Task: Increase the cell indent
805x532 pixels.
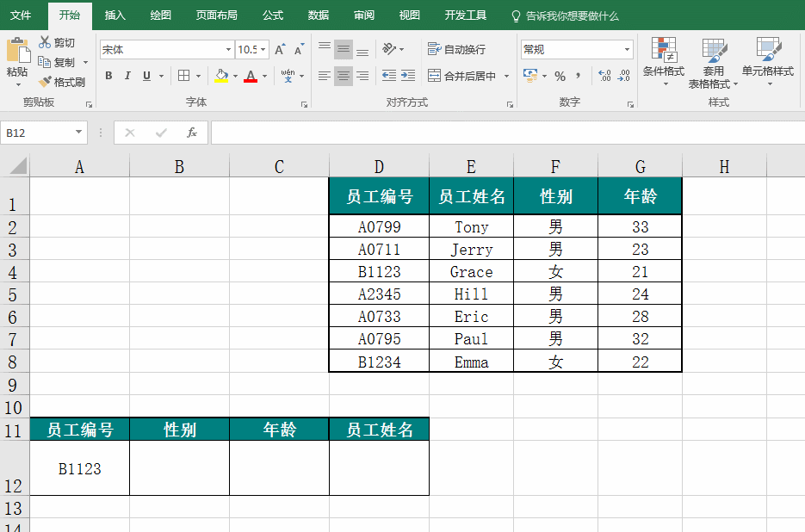Action: coord(408,76)
